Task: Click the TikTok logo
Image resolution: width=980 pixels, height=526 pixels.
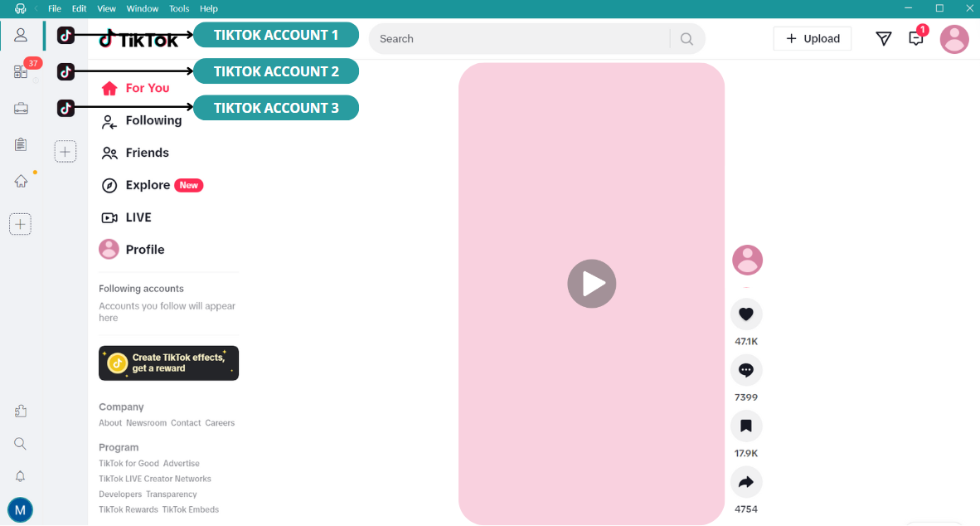Action: [138, 39]
